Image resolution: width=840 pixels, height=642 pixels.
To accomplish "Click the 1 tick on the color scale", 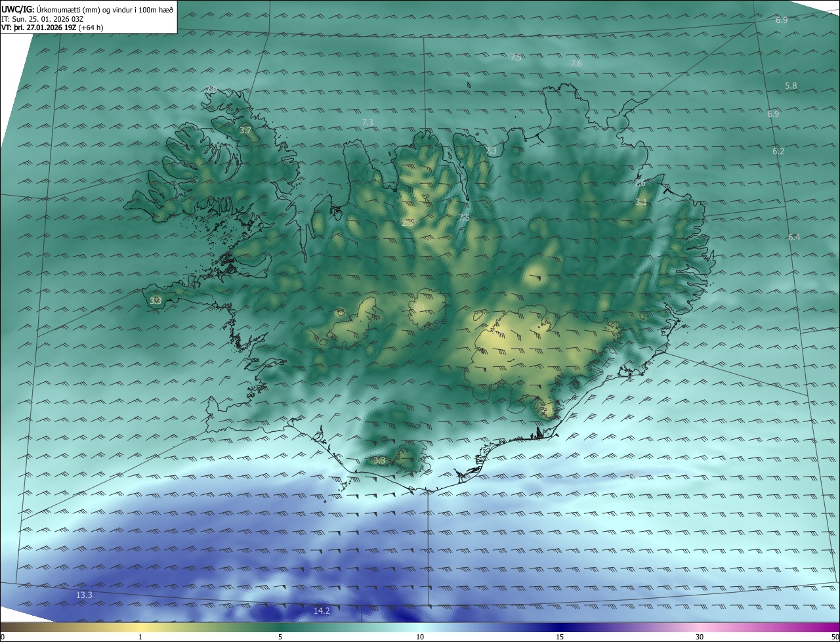I will [140, 637].
